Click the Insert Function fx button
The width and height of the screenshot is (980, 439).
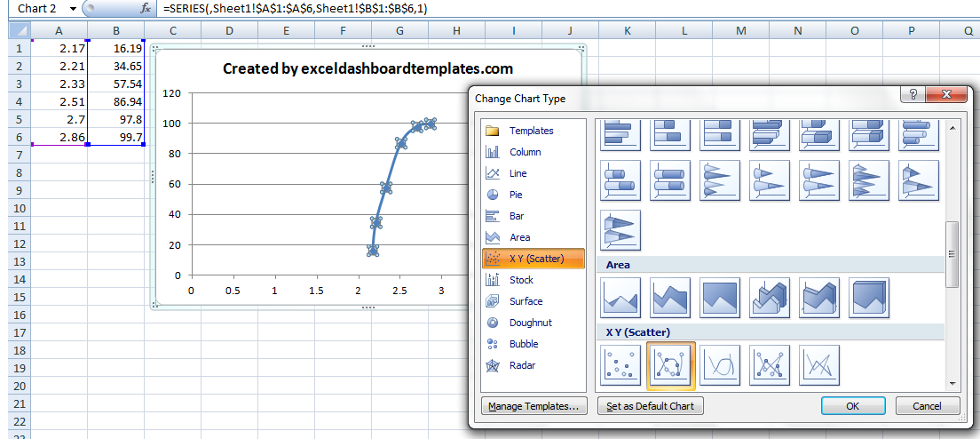pyautogui.click(x=146, y=8)
